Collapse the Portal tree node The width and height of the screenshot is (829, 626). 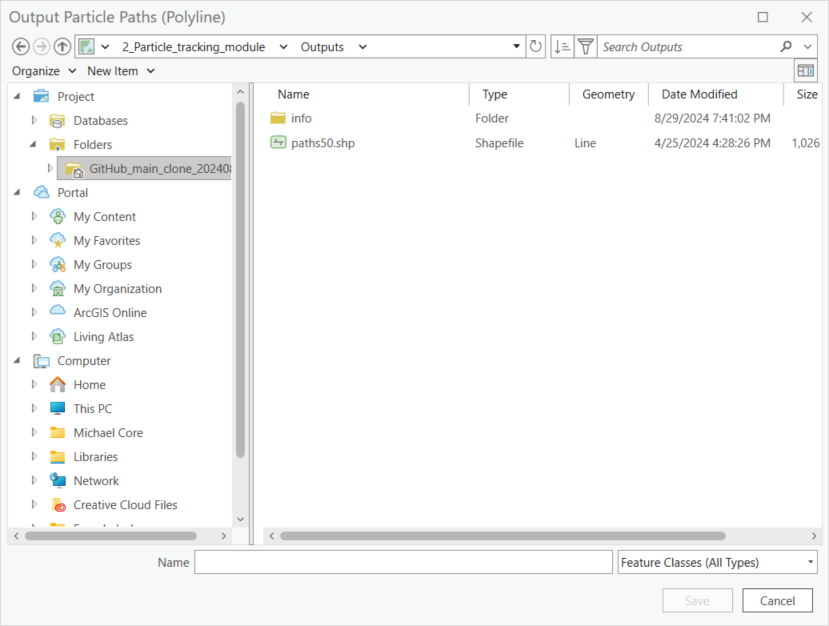(17, 192)
